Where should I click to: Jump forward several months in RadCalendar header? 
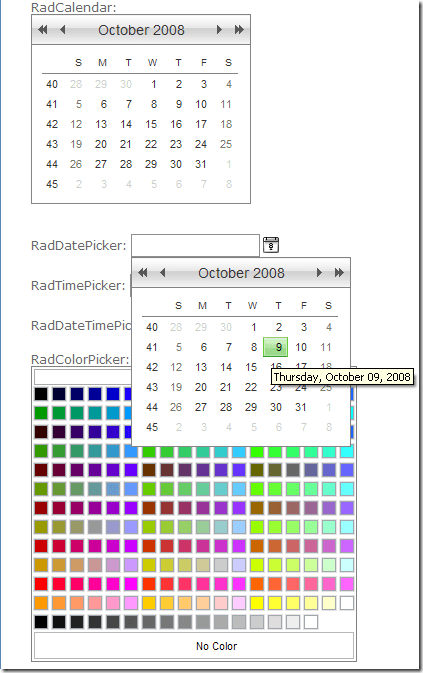pos(239,30)
